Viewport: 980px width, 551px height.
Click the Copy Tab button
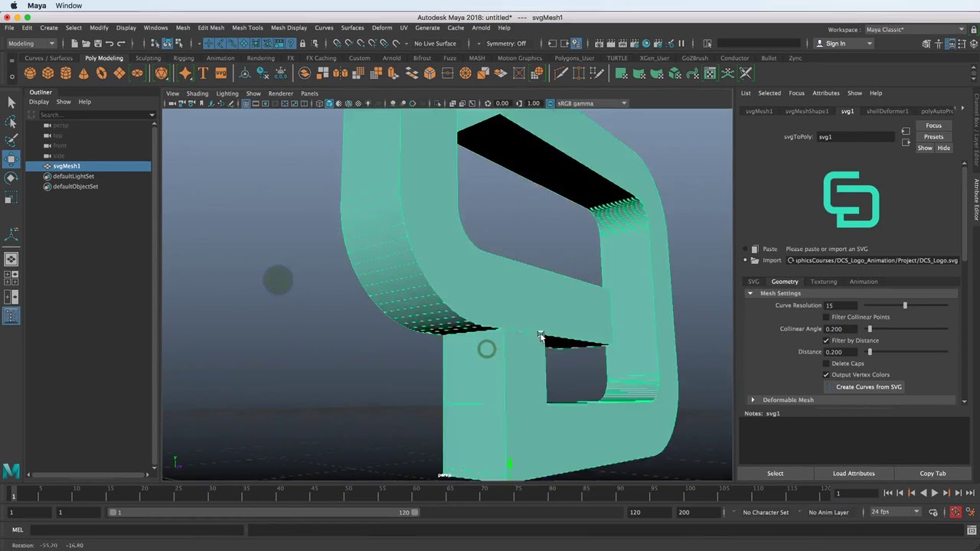click(x=933, y=474)
